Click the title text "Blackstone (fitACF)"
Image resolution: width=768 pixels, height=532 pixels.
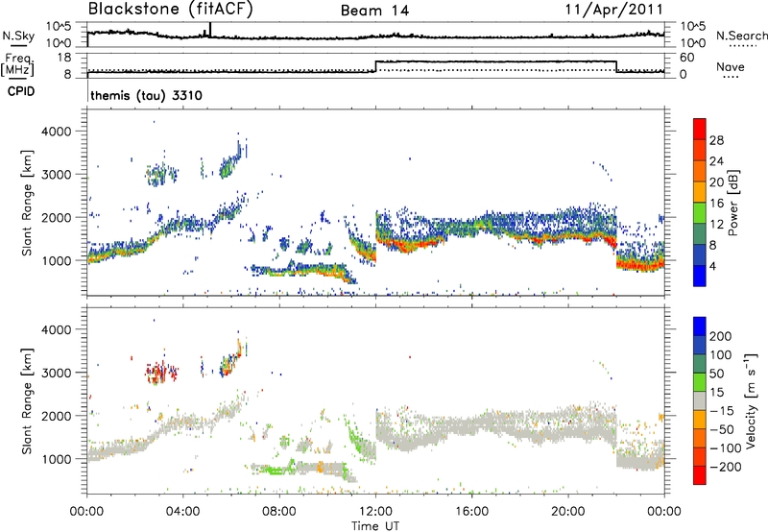pos(171,10)
